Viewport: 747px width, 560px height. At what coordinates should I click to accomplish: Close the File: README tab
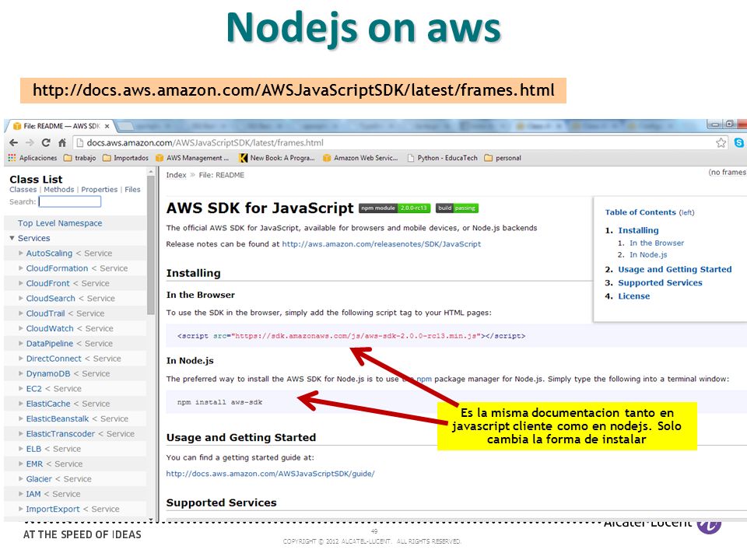point(107,126)
